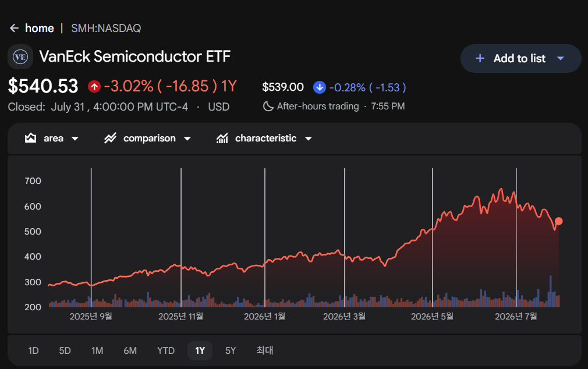The height and width of the screenshot is (369, 588).
Task: Click the $539.00 after-hours price
Action: pos(283,87)
